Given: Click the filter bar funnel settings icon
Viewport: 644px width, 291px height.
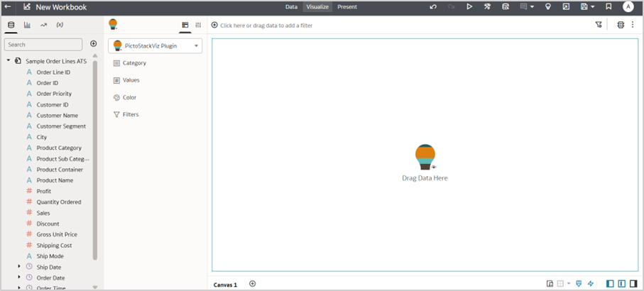Looking at the screenshot, I should [599, 25].
